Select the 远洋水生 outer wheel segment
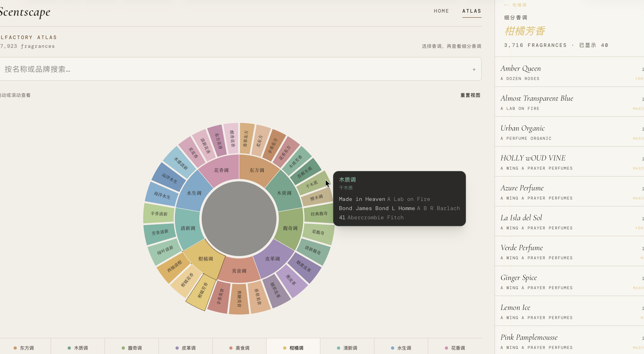This screenshot has width=644, height=354. [x=170, y=178]
